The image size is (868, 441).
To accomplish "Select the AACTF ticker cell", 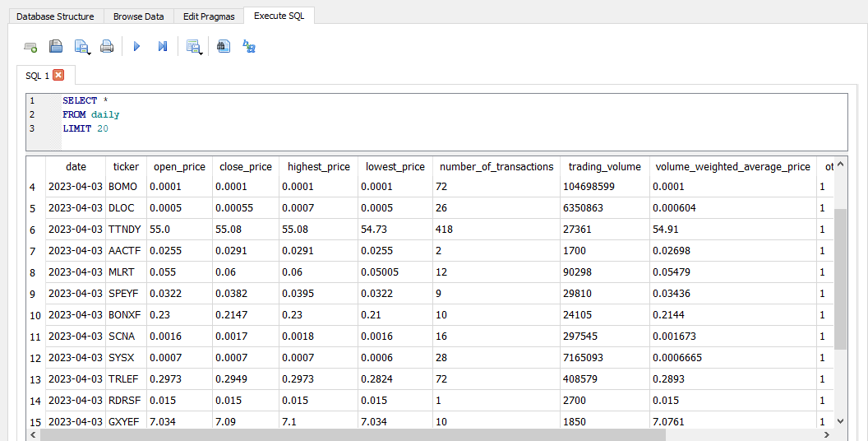I will (x=126, y=250).
